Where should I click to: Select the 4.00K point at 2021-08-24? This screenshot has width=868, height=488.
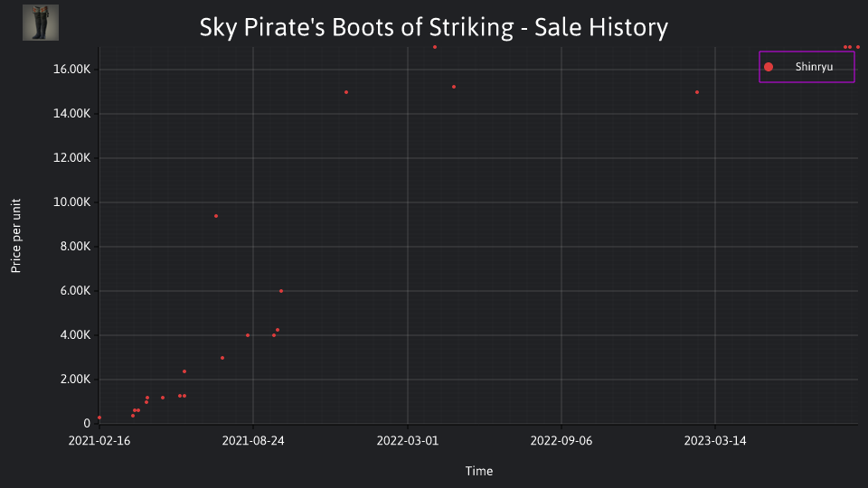pos(248,335)
